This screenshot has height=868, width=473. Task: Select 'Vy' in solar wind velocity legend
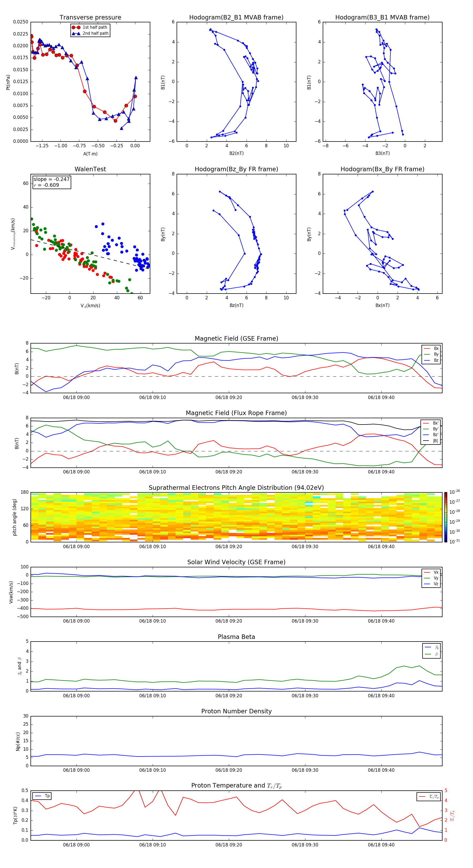coord(431,578)
